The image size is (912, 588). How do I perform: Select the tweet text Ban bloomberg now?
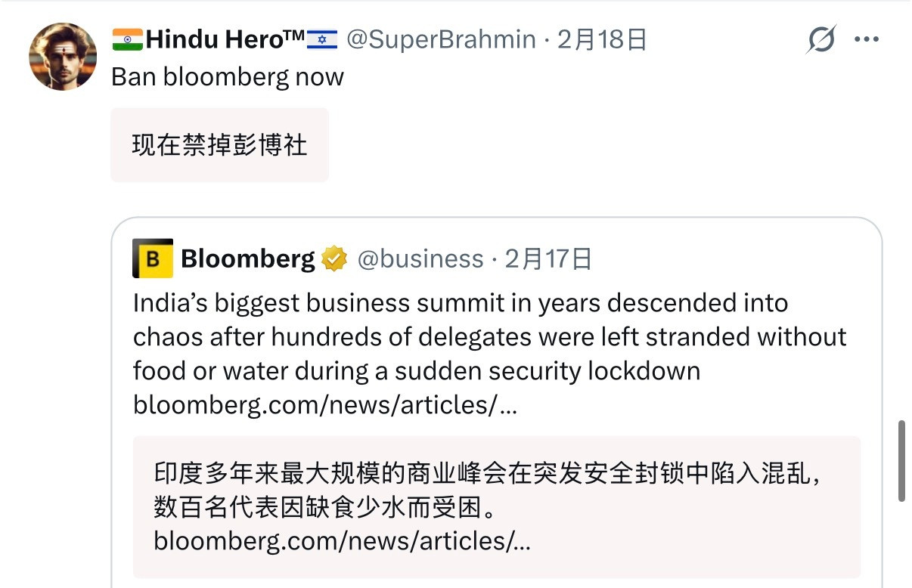[227, 76]
